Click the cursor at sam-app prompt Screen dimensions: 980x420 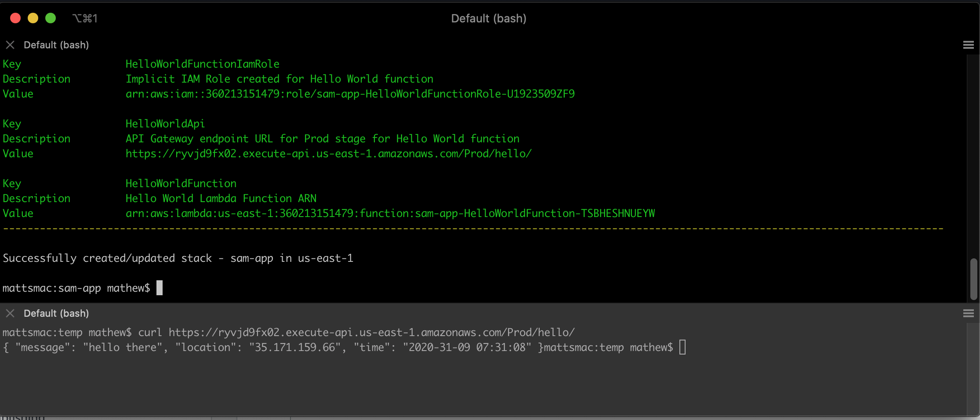pyautogui.click(x=160, y=288)
